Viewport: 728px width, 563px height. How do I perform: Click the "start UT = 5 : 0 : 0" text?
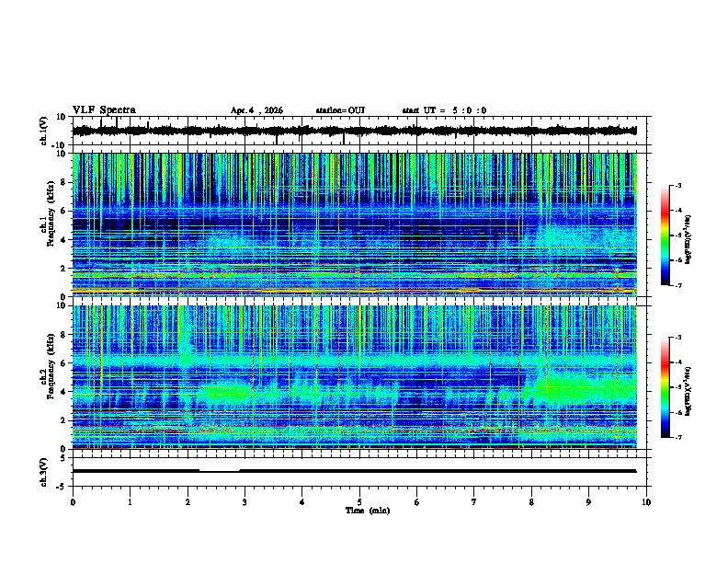(444, 110)
